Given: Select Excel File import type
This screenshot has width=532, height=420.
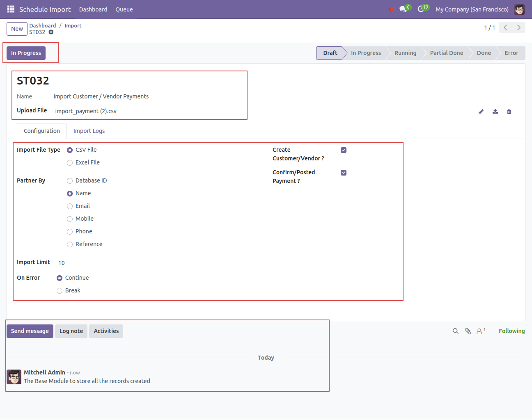Looking at the screenshot, I should pyautogui.click(x=70, y=163).
